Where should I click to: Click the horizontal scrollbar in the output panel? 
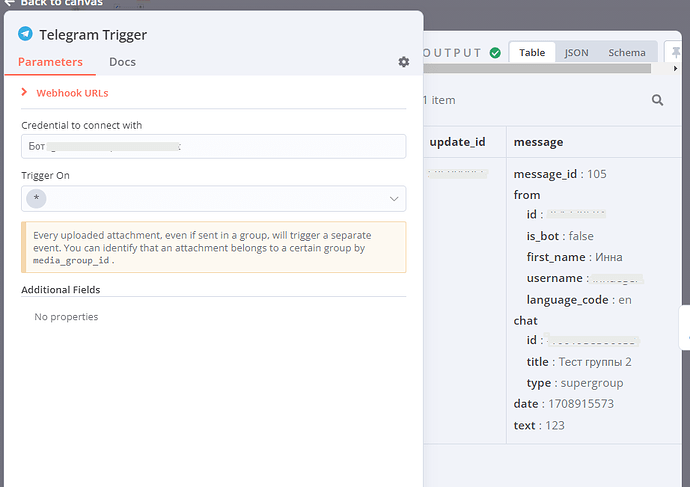pos(537,69)
